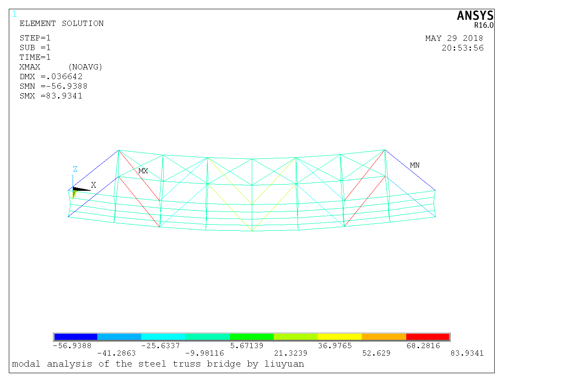588x382 pixels.
Task: Click the "MX" maximum marker on truss
Action: (x=143, y=171)
